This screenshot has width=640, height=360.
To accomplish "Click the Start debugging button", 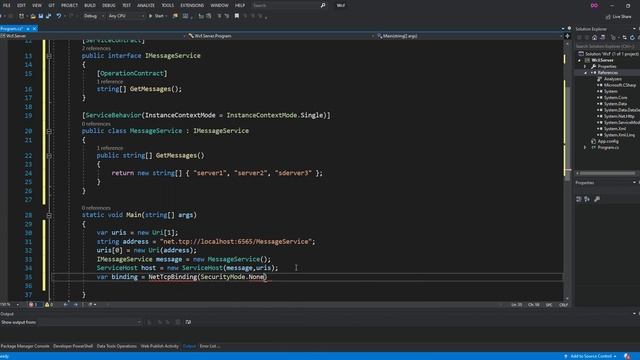I will pyautogui.click(x=157, y=16).
